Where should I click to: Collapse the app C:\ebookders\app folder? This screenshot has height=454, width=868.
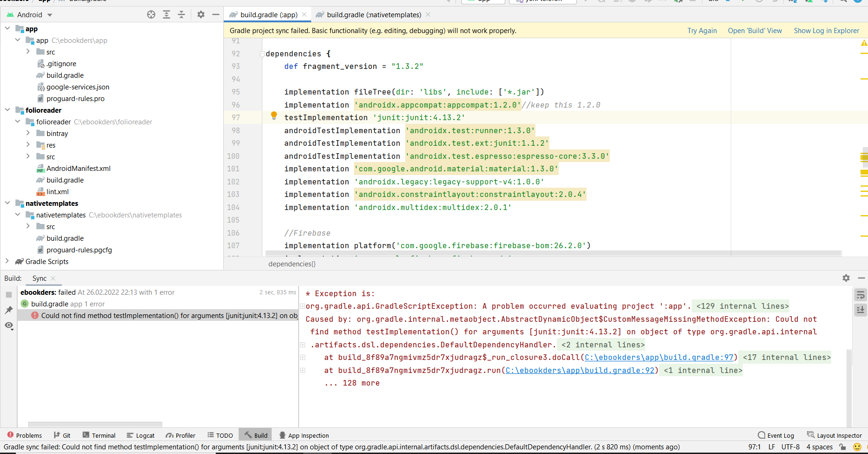point(18,40)
